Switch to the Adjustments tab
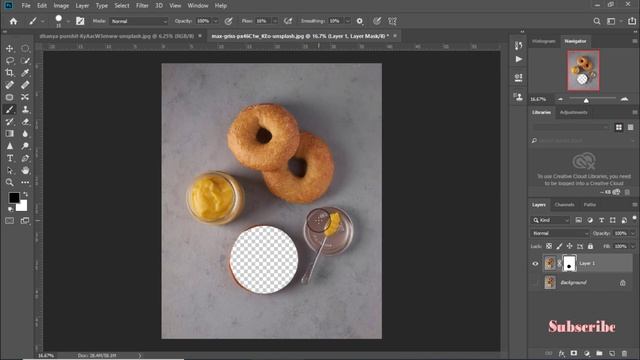The width and height of the screenshot is (640, 360). click(573, 112)
